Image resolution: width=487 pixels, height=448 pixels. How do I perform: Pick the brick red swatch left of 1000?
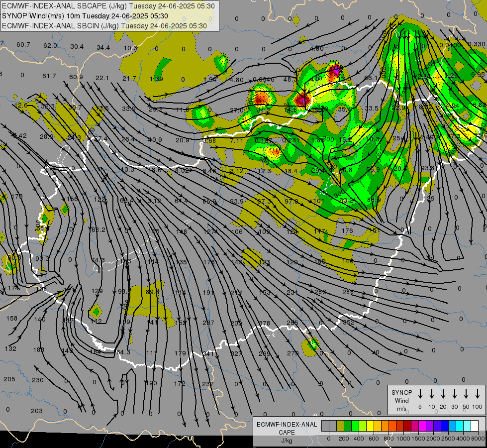400,426
